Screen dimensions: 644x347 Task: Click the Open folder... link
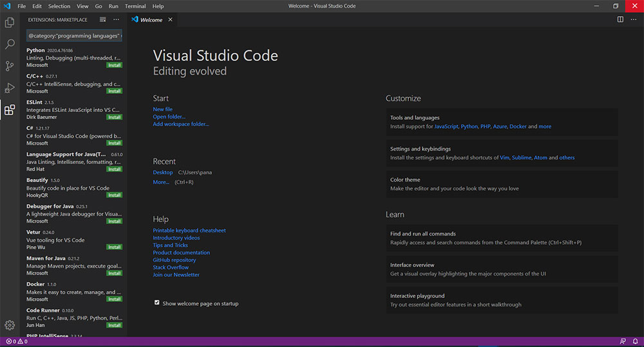click(x=169, y=117)
